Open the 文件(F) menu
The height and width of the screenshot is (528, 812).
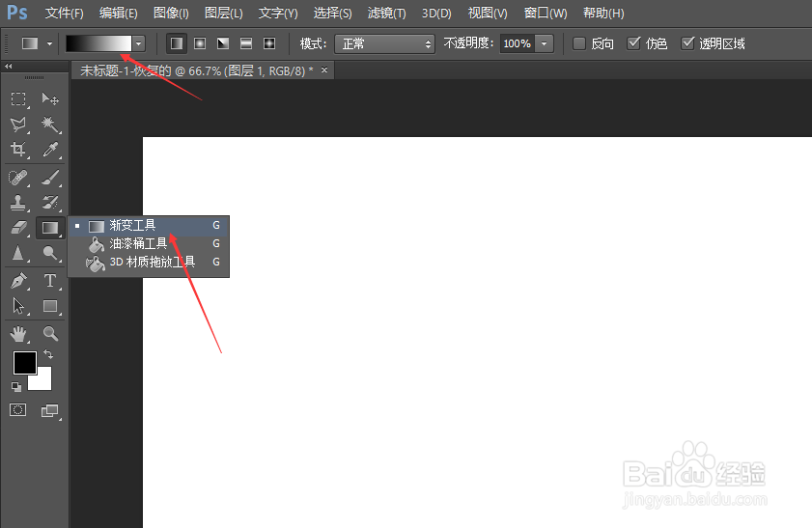[65, 13]
